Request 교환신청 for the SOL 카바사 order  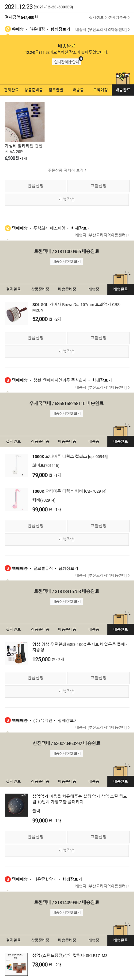coord(98,338)
